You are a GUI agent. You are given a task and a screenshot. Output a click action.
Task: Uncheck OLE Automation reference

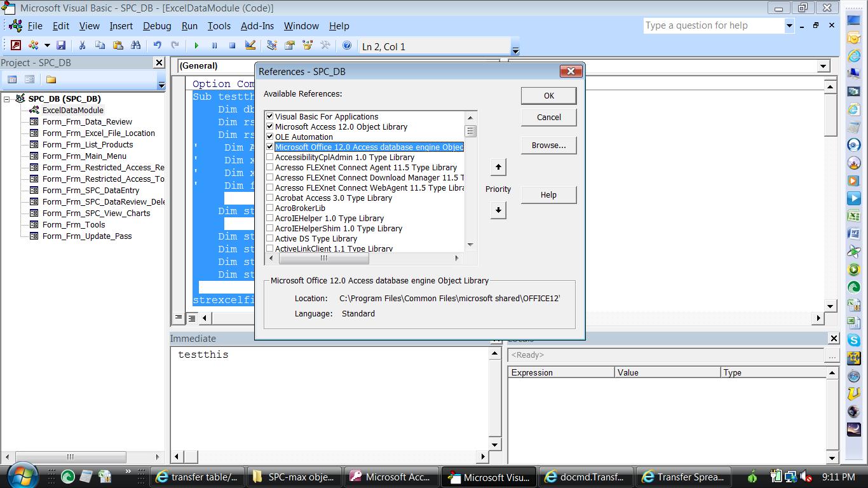click(x=271, y=137)
